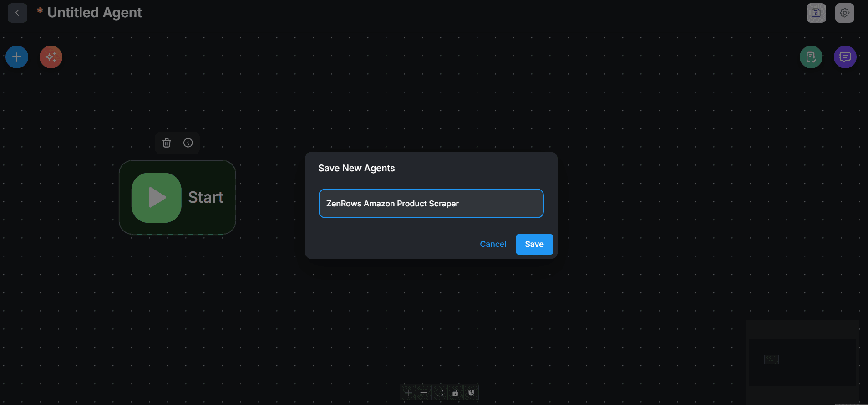This screenshot has height=405, width=868.
Task: Open the purple chat panel button
Action: pyautogui.click(x=845, y=57)
